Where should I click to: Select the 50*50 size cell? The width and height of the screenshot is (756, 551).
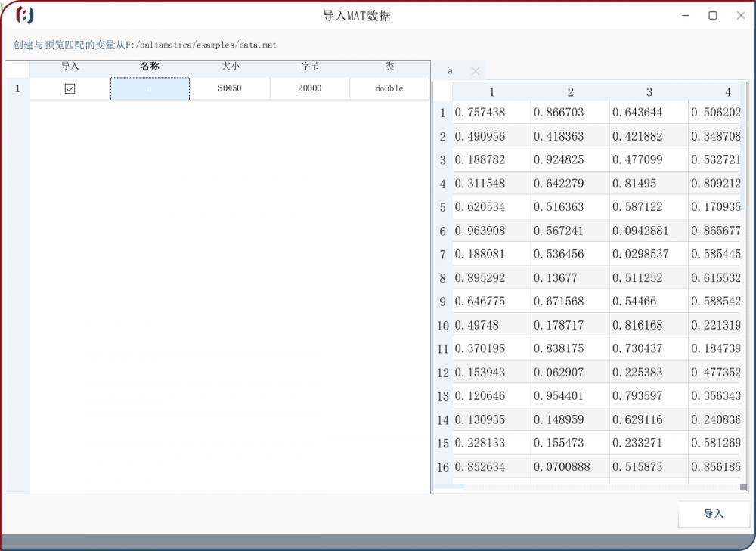click(x=231, y=88)
